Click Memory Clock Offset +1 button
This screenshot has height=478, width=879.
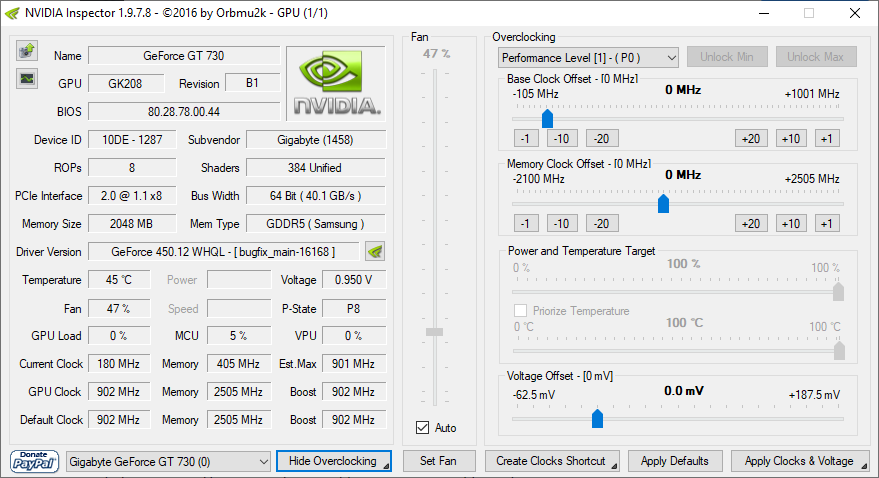tap(827, 224)
